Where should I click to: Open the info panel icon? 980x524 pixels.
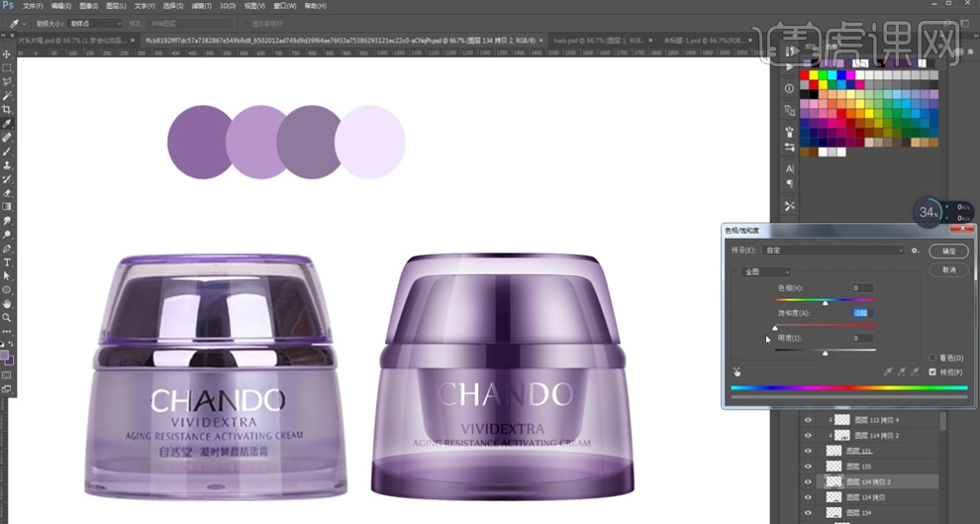(x=789, y=89)
